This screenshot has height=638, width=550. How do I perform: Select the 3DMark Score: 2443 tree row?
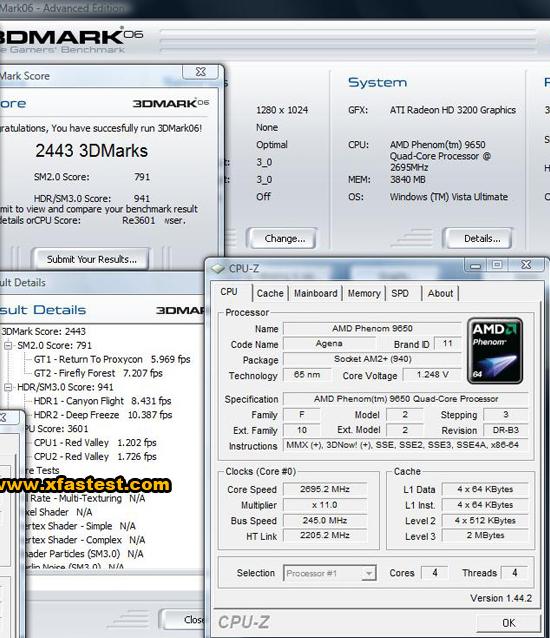[43, 332]
